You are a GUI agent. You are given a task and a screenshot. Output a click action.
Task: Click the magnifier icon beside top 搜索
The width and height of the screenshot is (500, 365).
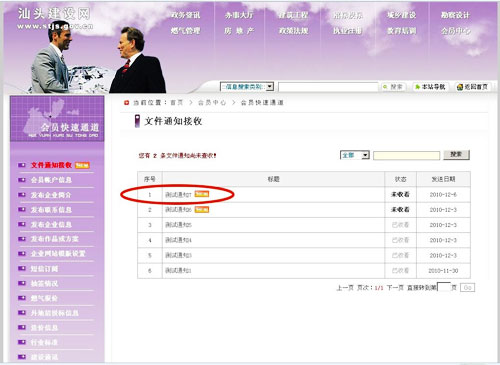coord(385,87)
